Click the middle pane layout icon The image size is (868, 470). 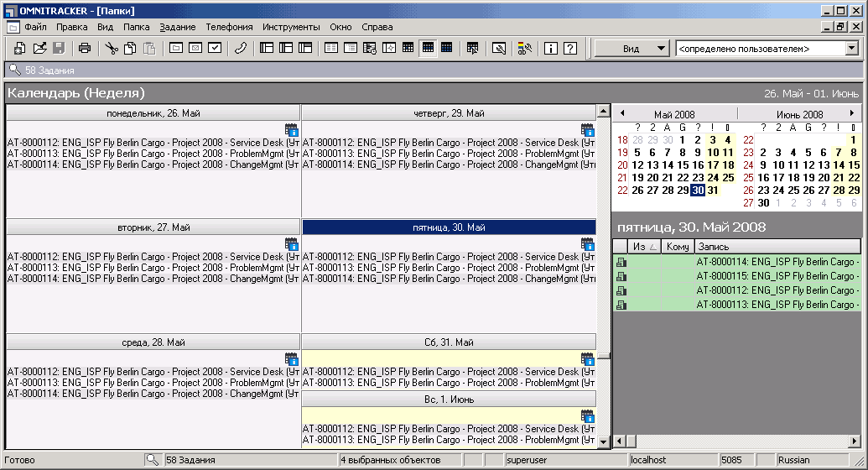point(286,48)
